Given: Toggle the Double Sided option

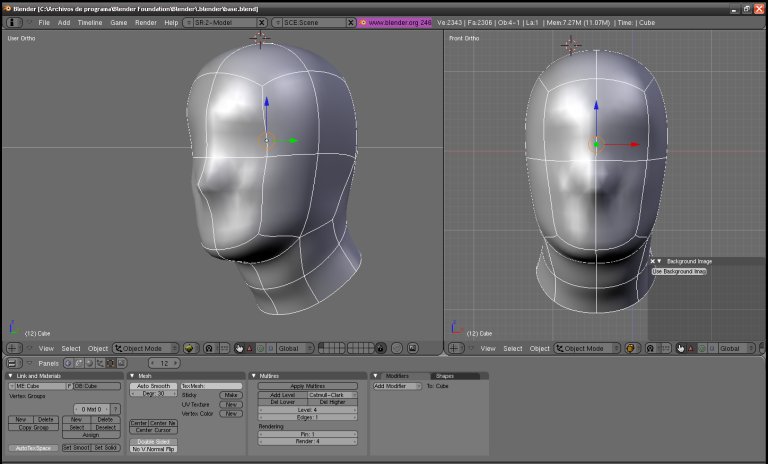Looking at the screenshot, I should [153, 441].
